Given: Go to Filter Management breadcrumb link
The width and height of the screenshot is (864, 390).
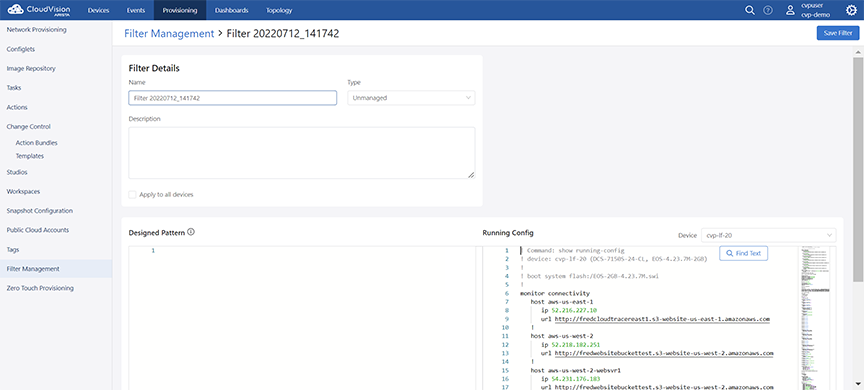Looking at the screenshot, I should coord(169,34).
